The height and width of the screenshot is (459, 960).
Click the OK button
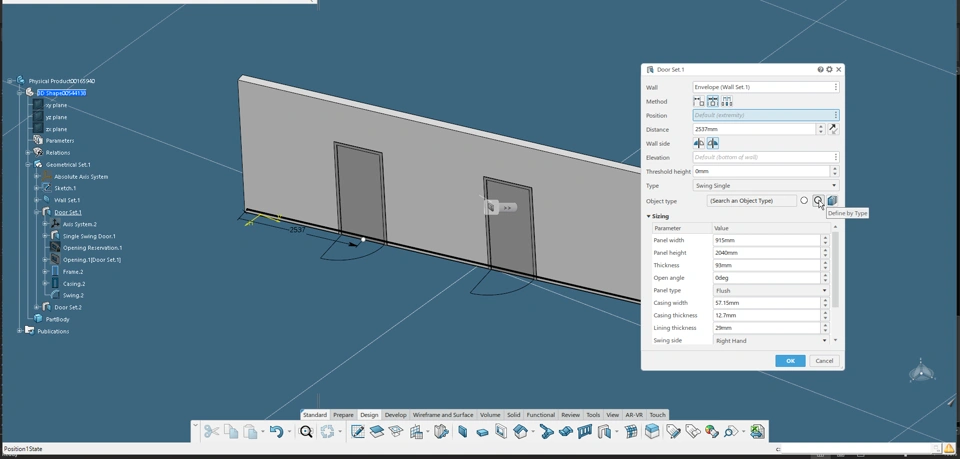point(790,360)
